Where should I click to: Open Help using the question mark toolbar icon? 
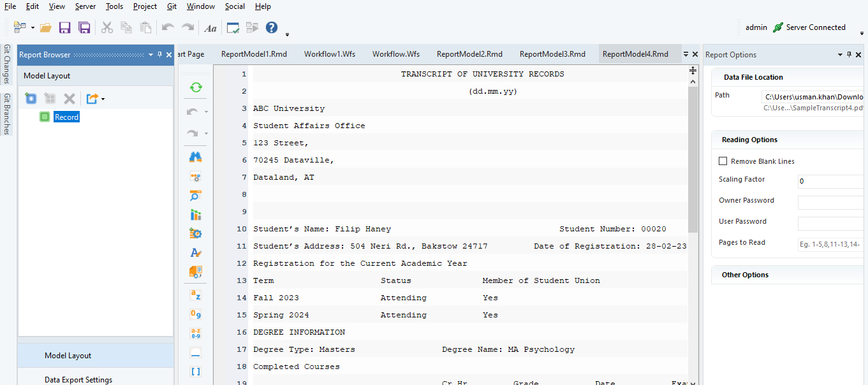click(x=271, y=27)
